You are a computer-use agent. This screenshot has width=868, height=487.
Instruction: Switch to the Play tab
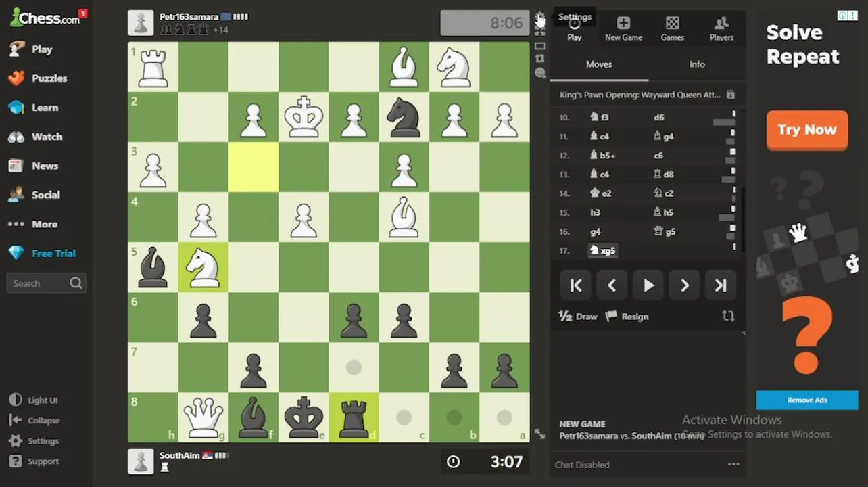click(x=575, y=28)
